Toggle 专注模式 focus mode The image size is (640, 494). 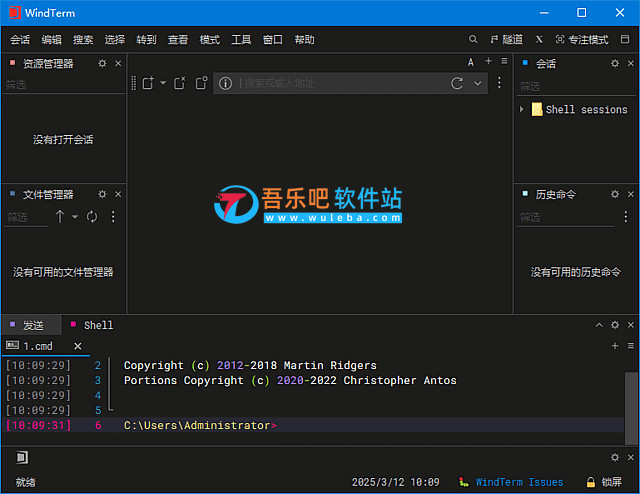pyautogui.click(x=581, y=40)
